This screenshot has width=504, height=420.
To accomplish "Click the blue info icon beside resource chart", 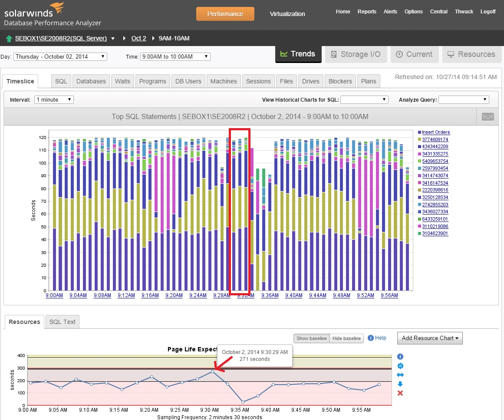I will point(400,357).
